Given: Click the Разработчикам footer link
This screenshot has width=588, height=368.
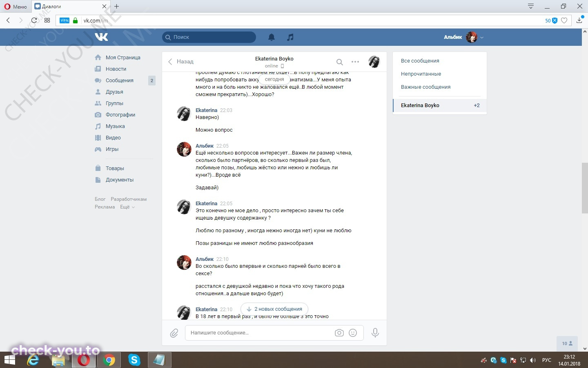Looking at the screenshot, I should (129, 199).
